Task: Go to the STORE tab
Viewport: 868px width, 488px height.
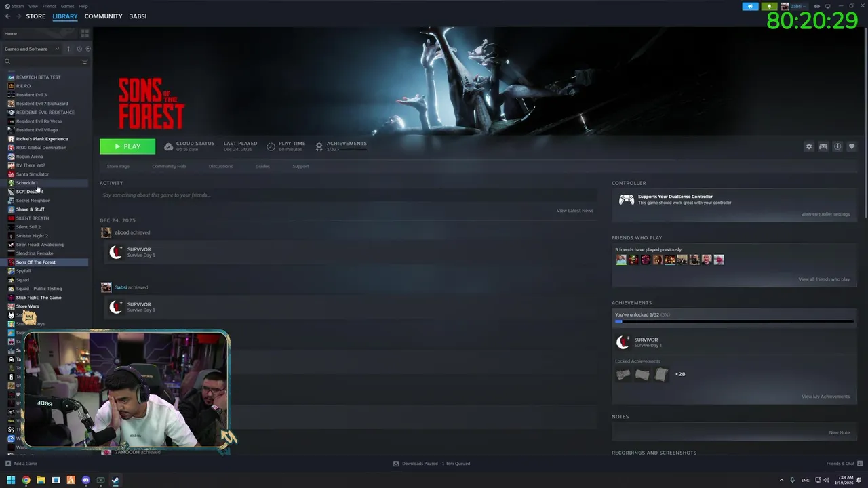Action: click(36, 16)
